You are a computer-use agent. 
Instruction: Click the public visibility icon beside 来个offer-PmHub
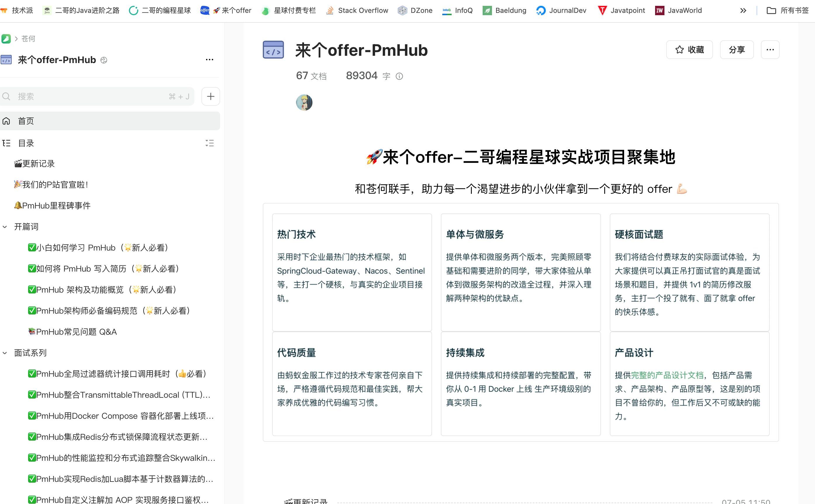click(x=104, y=60)
